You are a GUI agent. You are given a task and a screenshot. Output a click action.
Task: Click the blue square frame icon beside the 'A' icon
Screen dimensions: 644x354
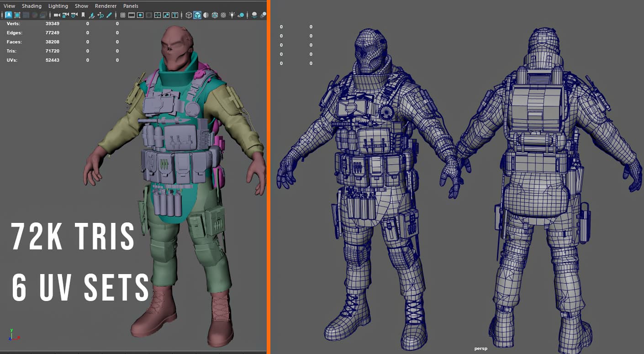[x=17, y=15]
